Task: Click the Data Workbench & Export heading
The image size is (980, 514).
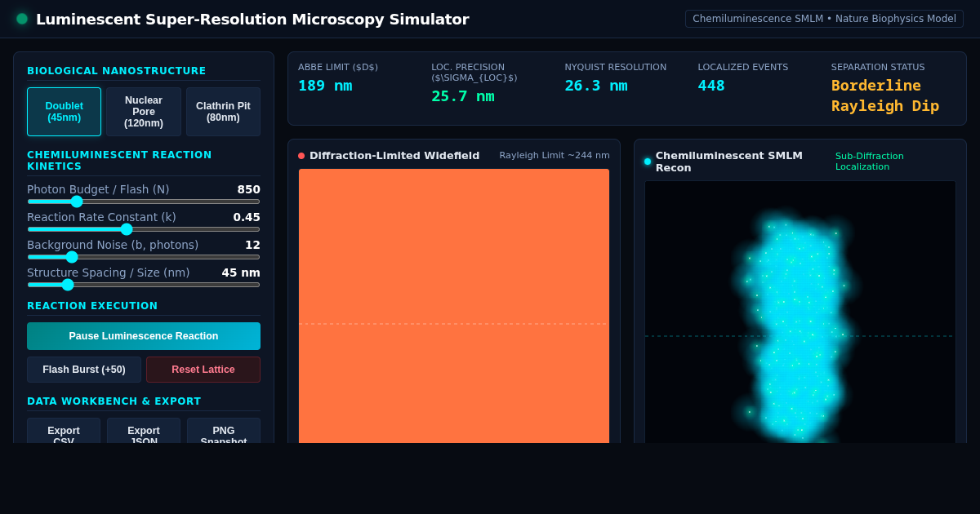Action: click(114, 401)
